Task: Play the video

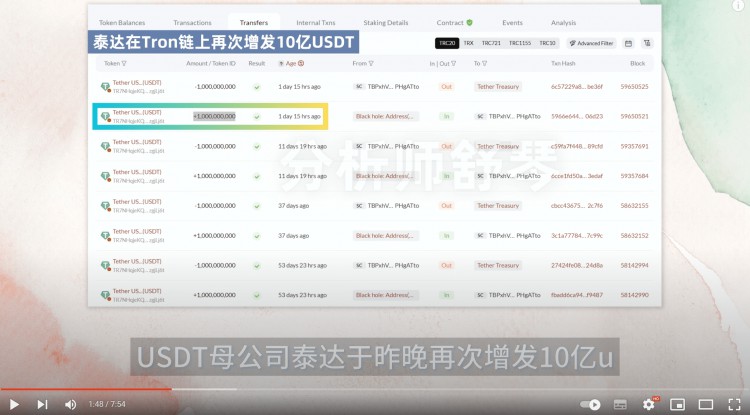Action: 14,404
